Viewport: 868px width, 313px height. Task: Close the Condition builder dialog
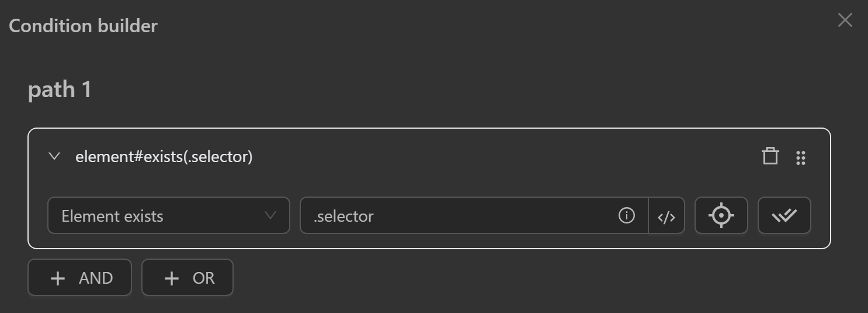[x=845, y=20]
